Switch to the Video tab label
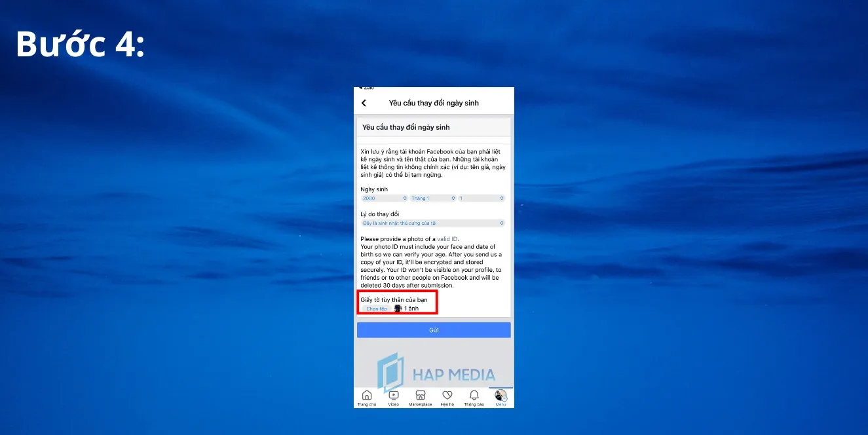This screenshot has width=868, height=435. point(394,404)
